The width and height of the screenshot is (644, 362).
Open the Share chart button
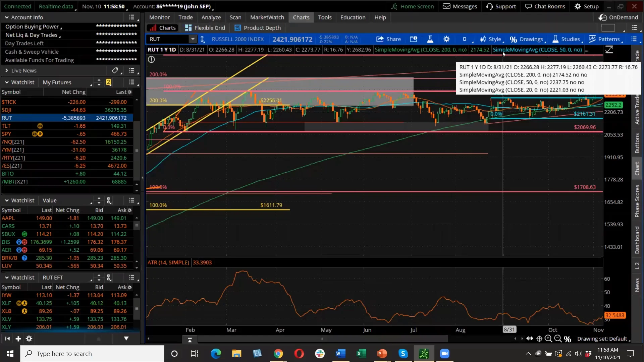coord(388,39)
